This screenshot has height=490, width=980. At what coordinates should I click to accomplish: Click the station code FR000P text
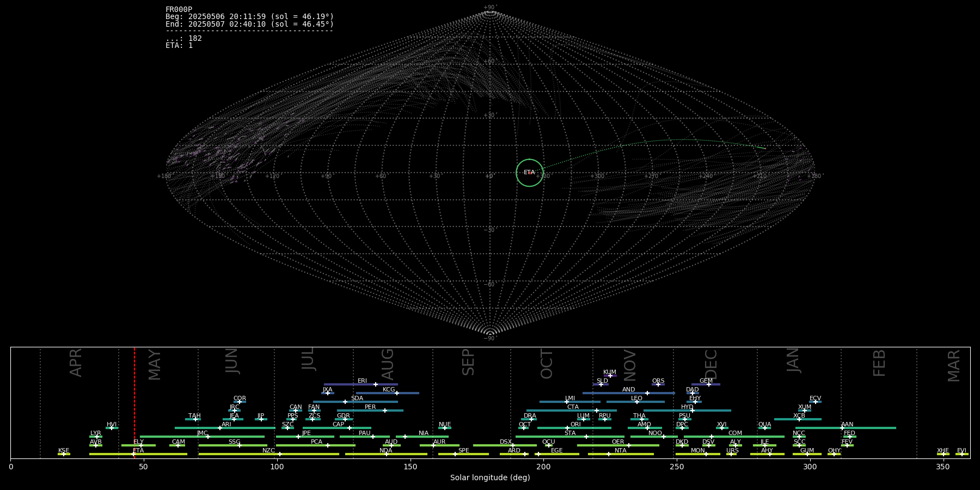click(x=179, y=9)
